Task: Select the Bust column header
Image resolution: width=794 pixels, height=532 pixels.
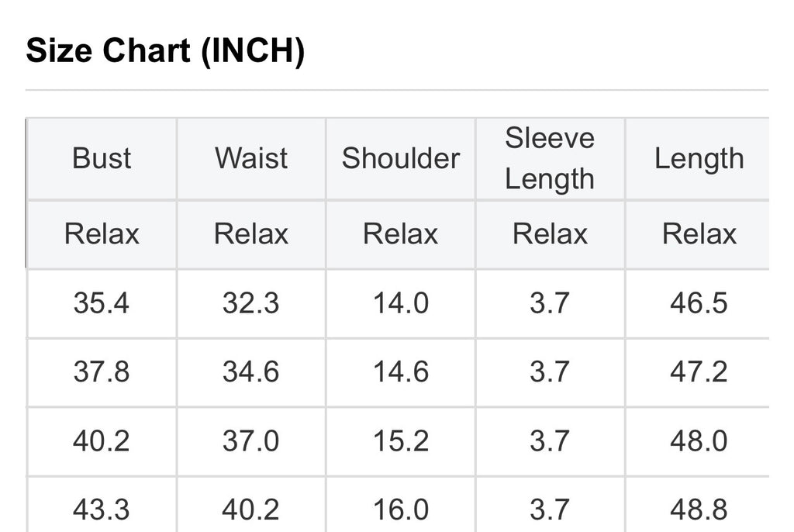Action: [102, 158]
